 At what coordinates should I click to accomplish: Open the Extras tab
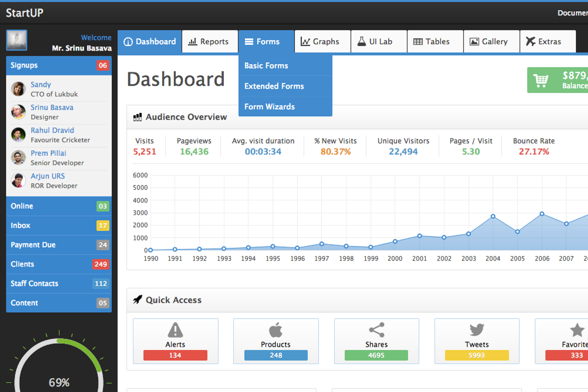click(x=548, y=42)
